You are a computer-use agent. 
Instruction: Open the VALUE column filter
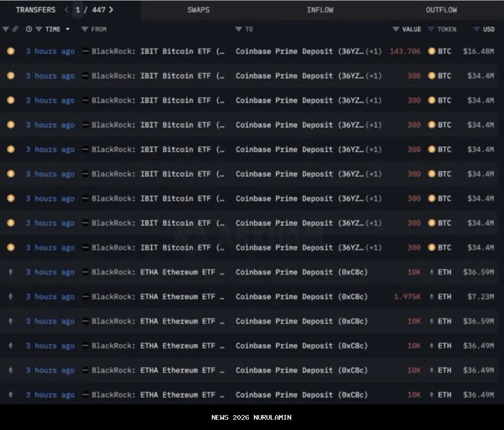click(x=396, y=29)
